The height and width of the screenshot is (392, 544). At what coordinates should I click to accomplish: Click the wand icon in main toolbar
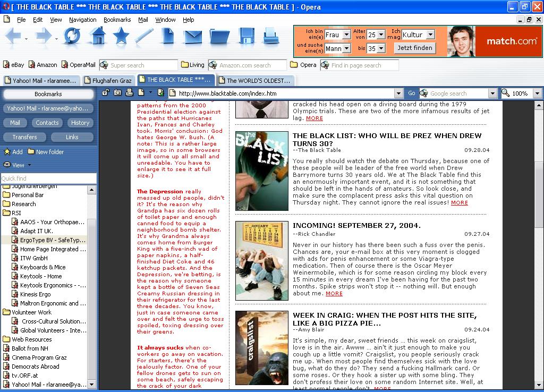[x=144, y=36]
